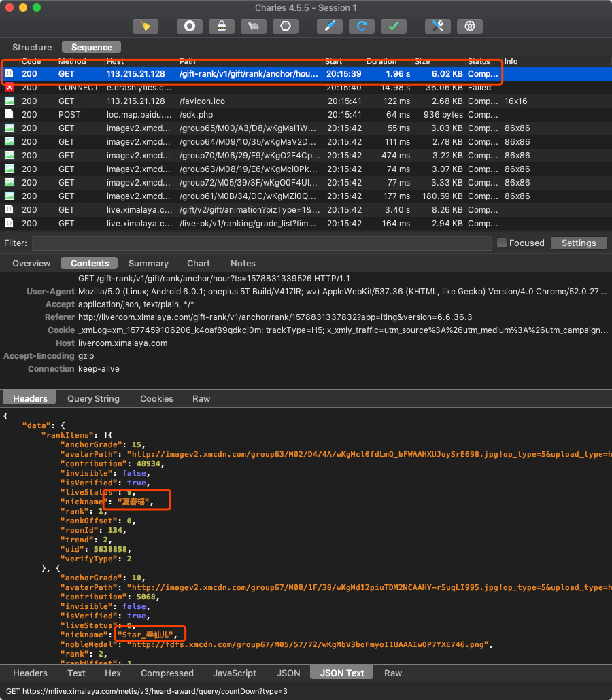Click the red error icon of CONNECT row
The height and width of the screenshot is (700, 612).
(10, 88)
